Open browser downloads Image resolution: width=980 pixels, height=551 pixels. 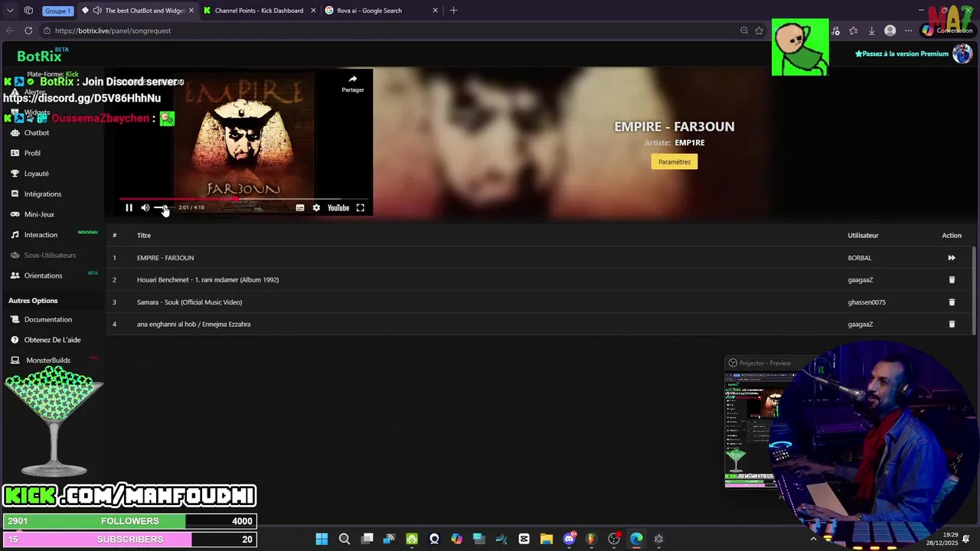tap(871, 31)
